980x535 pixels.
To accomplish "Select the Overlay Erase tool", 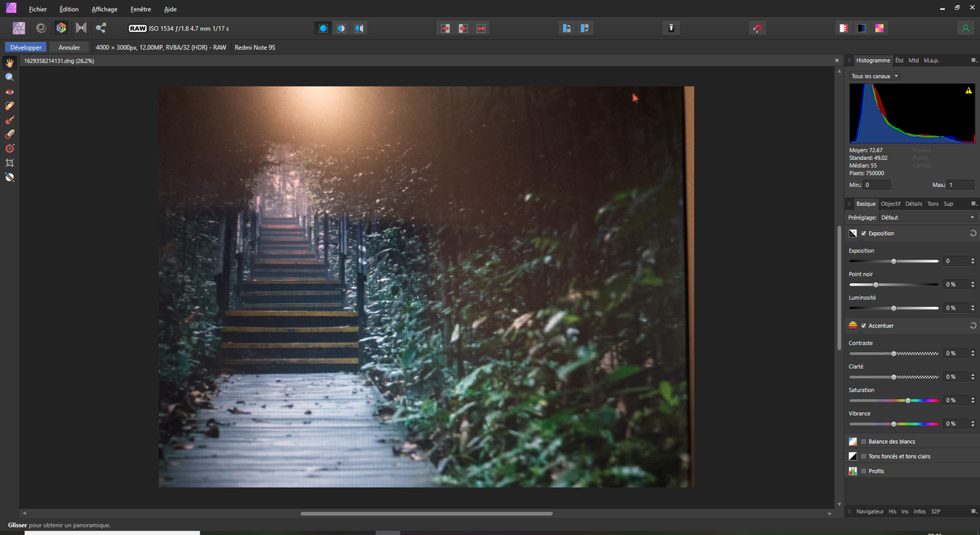I will coord(10,134).
